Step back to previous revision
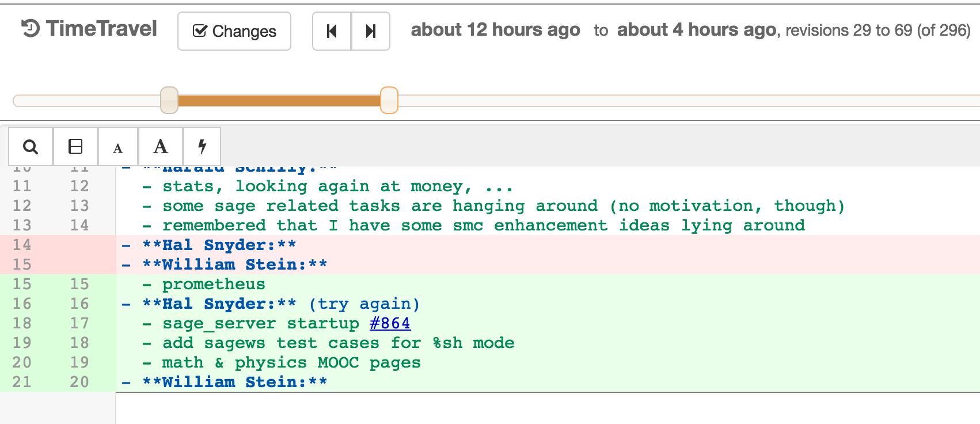This screenshot has height=424, width=980. pyautogui.click(x=332, y=31)
